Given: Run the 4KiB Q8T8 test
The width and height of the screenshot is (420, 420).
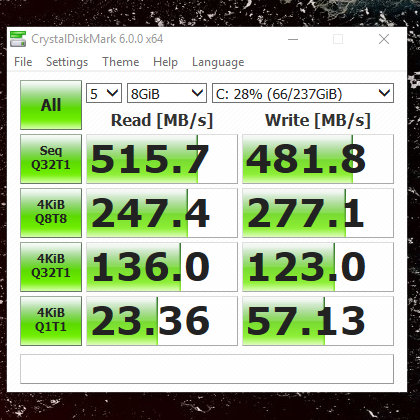Looking at the screenshot, I should (51, 213).
